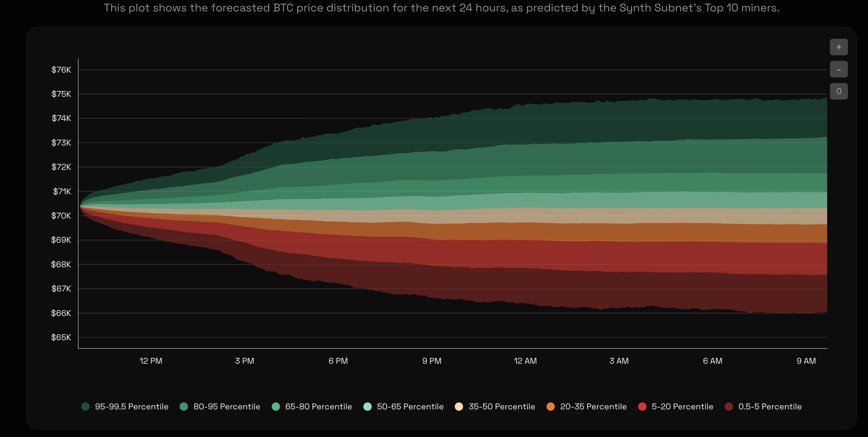
Task: Hide the 80-95 Percentile series
Action: coord(184,407)
